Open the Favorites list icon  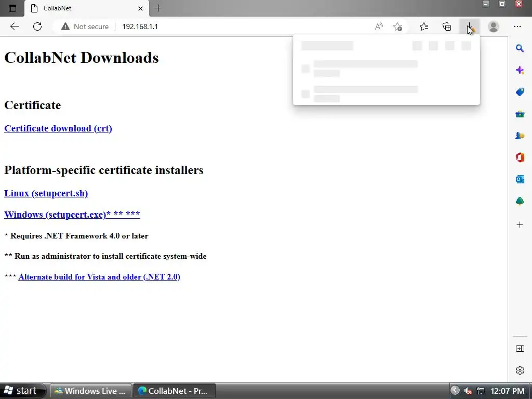[x=424, y=26]
